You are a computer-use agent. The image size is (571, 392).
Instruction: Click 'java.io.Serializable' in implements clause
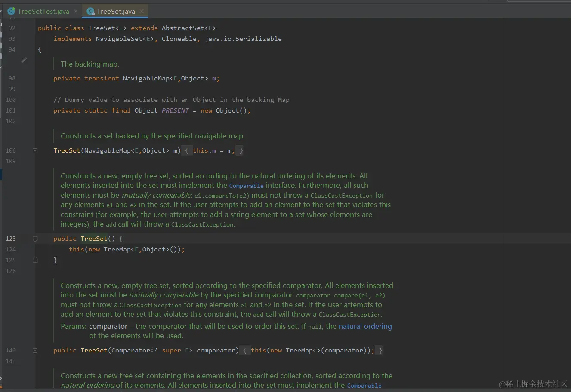(243, 39)
